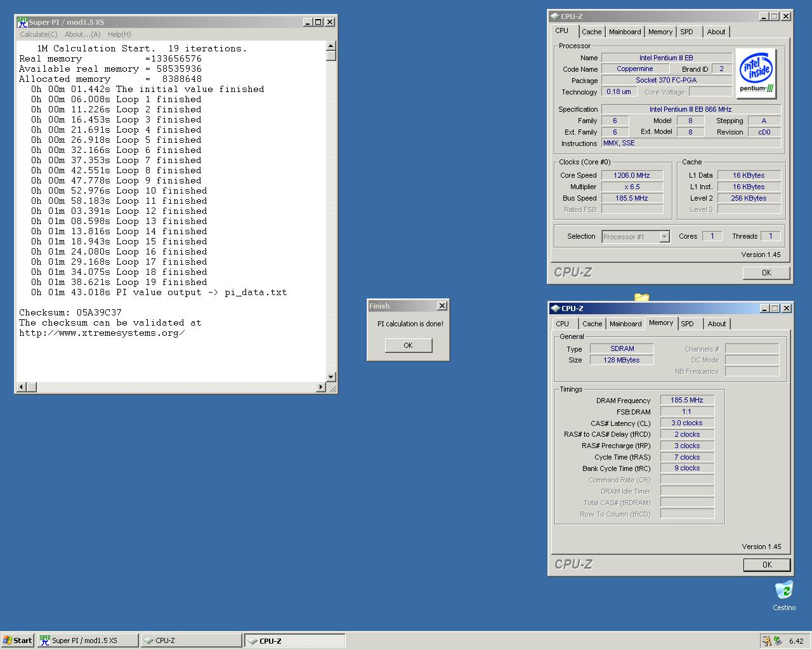This screenshot has width=812, height=650.
Task: Click the FSB:DRAM 1:1 field
Action: [687, 411]
